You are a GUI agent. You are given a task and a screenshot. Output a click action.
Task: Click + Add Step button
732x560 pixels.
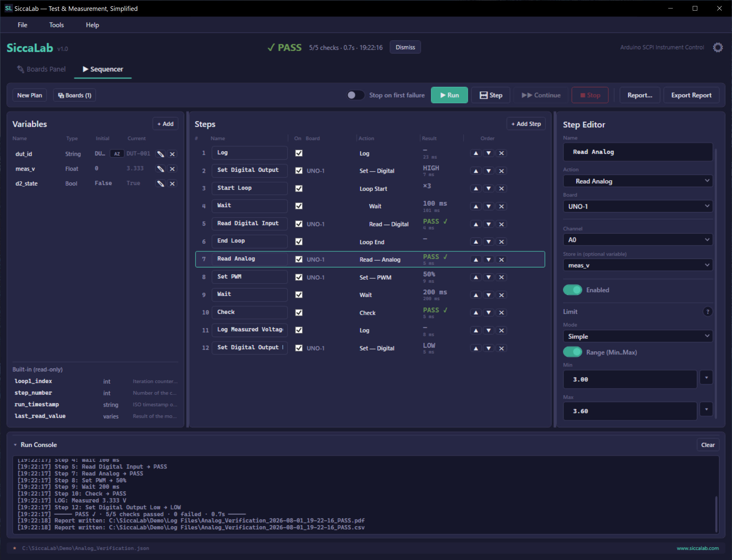tap(526, 124)
